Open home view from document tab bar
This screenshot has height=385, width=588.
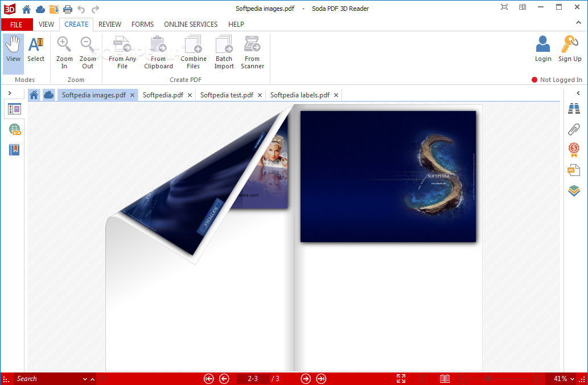34,95
